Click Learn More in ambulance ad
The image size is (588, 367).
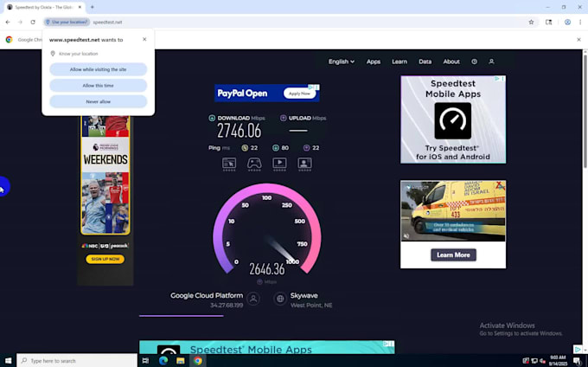[453, 254]
